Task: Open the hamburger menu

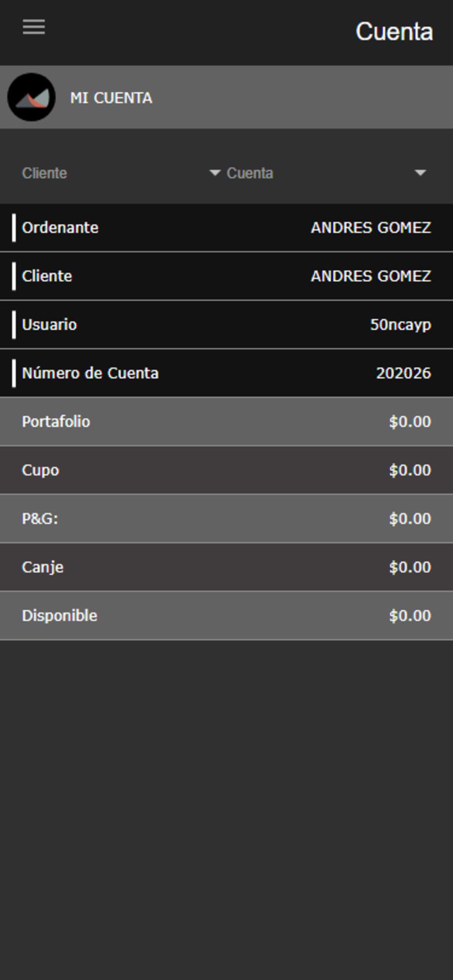Action: 34,27
